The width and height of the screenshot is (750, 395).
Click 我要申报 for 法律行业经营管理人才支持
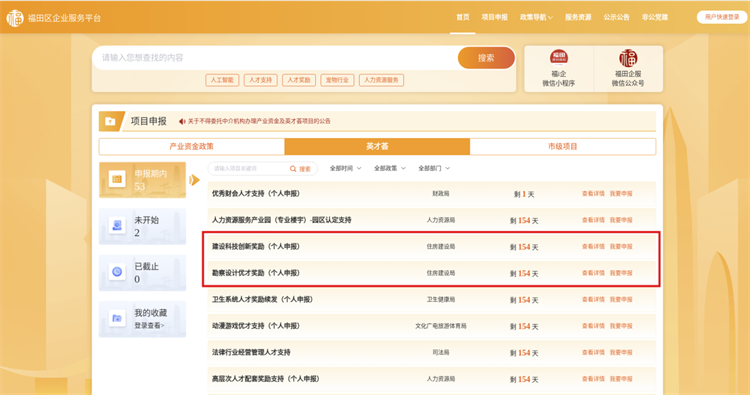coord(621,352)
